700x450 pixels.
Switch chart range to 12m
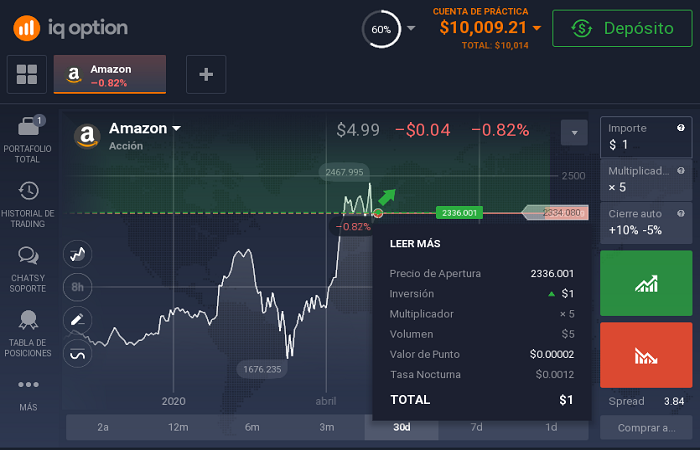[x=178, y=427]
